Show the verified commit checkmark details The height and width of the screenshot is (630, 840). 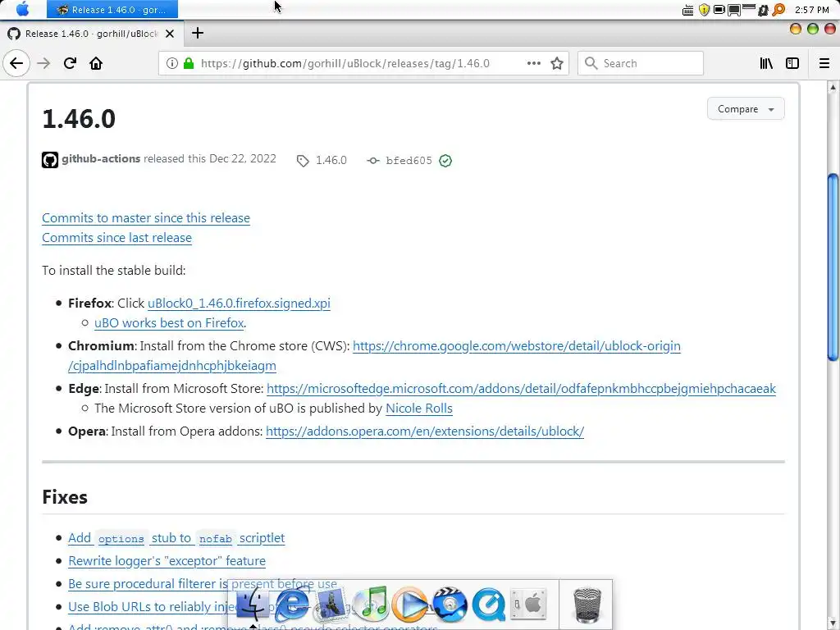(x=445, y=161)
